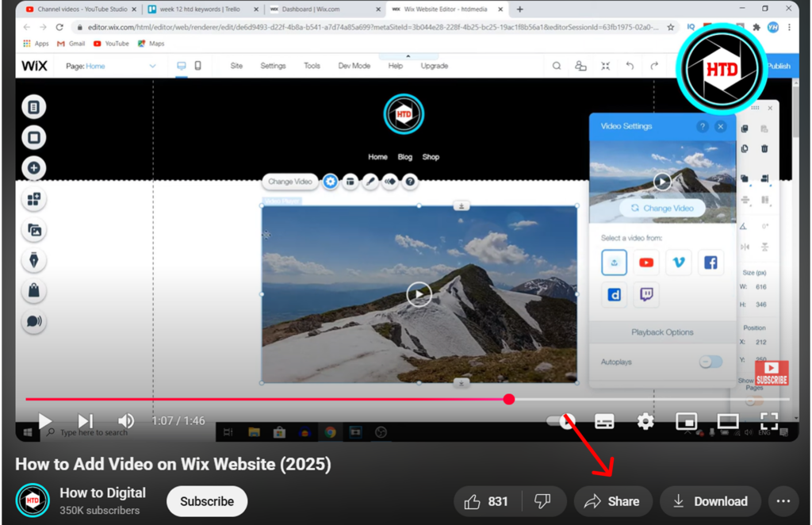Screen dimensions: 812x525
Task: Open Wix Add Apps sidebar icon
Action: [x=33, y=199]
